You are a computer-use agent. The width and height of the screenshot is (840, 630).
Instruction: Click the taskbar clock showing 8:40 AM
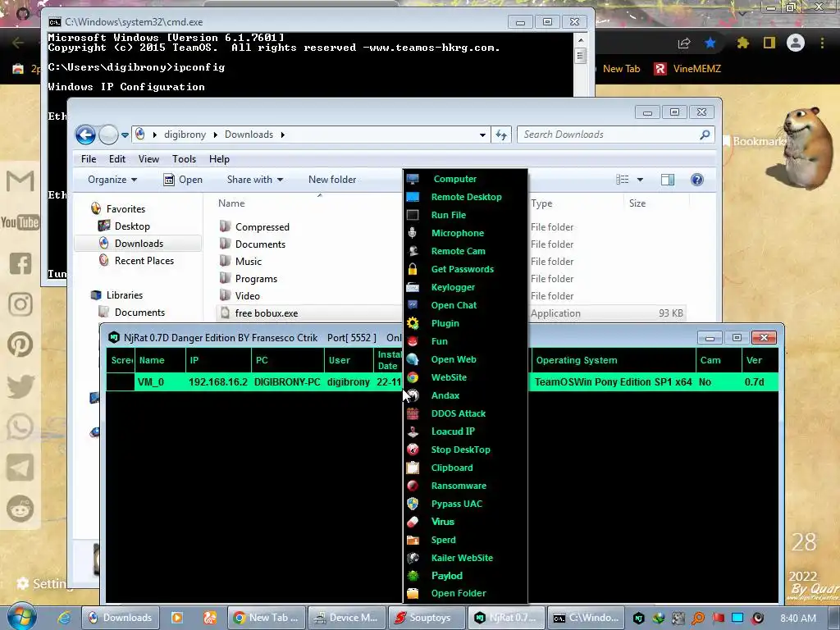[x=798, y=619]
